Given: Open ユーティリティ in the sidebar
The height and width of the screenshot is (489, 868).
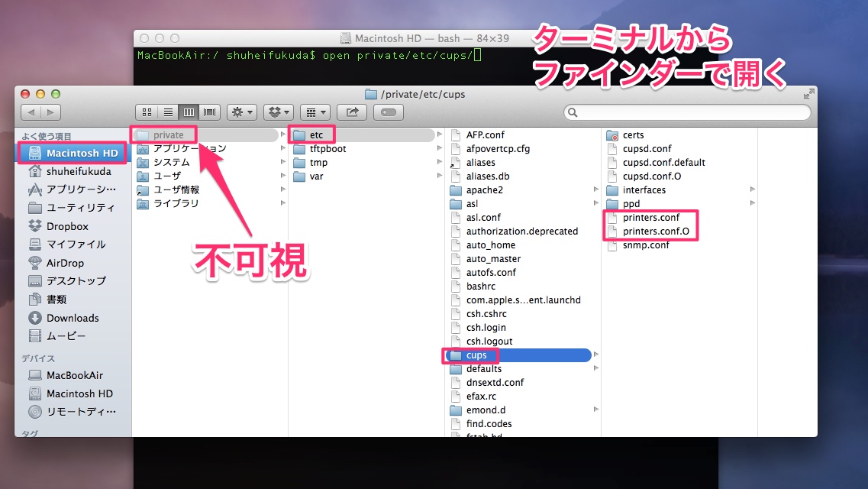Looking at the screenshot, I should click(72, 208).
